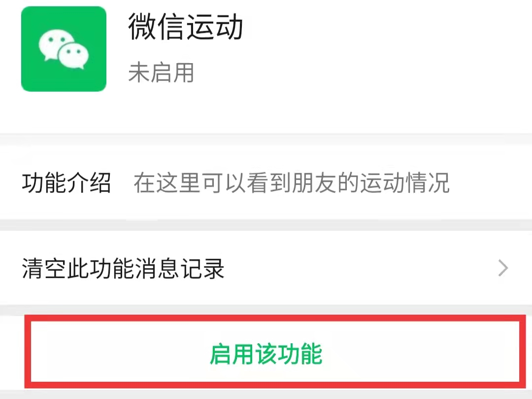
Task: Click the 清空 text in message record row
Action: tap(44, 268)
